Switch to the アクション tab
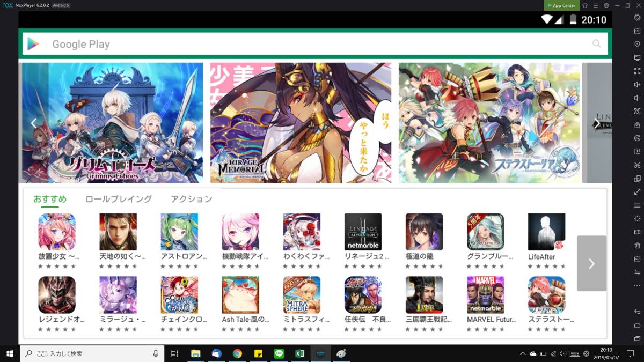The image size is (644, 362). coord(192,199)
